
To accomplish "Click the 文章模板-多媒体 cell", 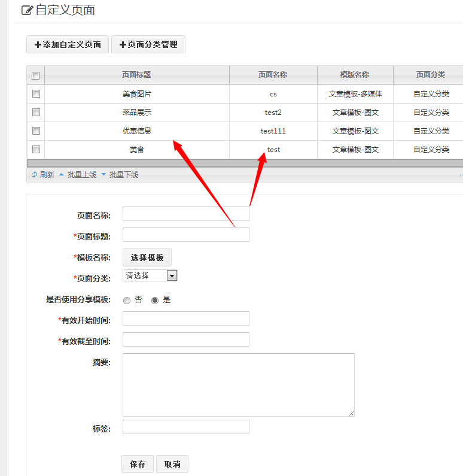I will coord(355,94).
